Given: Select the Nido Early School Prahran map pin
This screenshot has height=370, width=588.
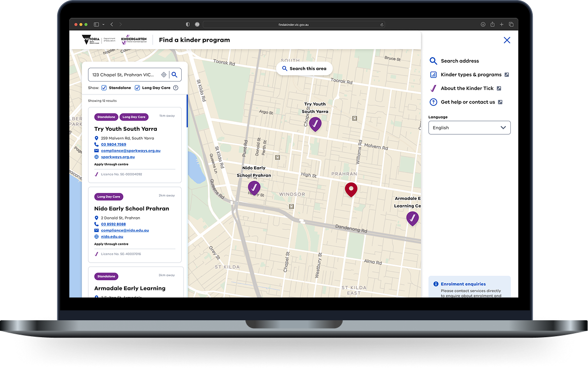Looking at the screenshot, I should (254, 188).
